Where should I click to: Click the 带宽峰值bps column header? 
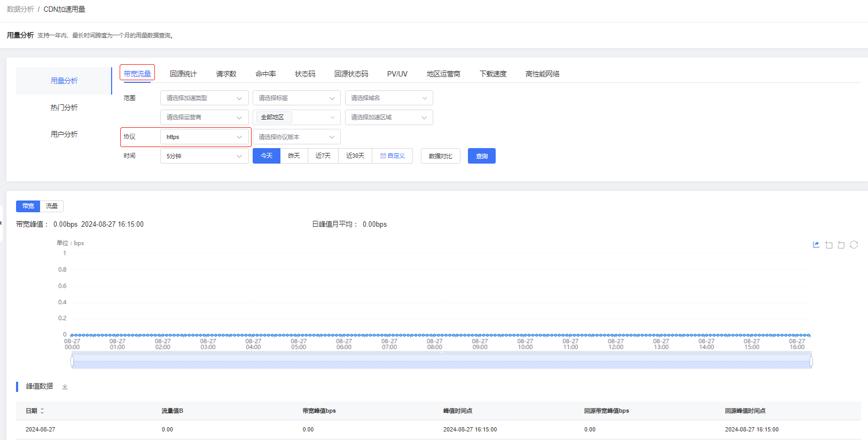coord(319,411)
